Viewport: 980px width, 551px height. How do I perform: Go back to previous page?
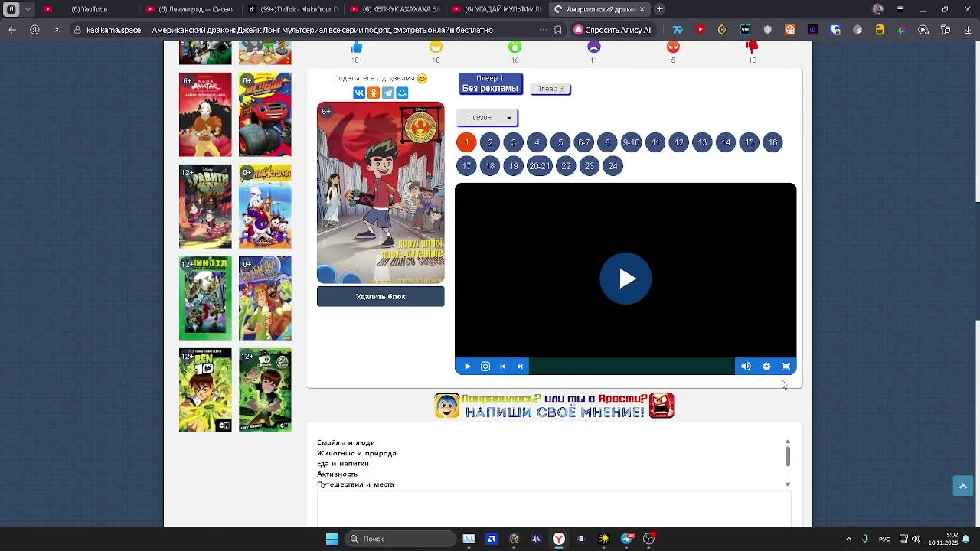click(x=12, y=30)
